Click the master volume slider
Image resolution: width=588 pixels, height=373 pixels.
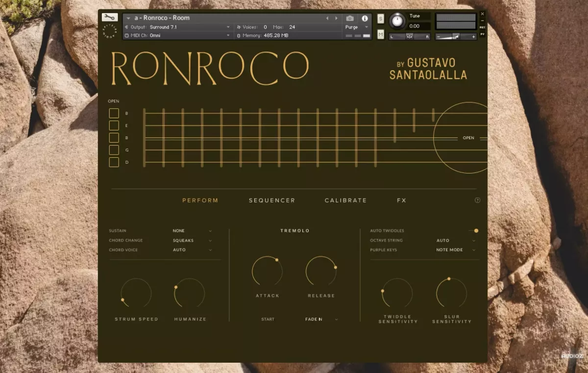(456, 37)
